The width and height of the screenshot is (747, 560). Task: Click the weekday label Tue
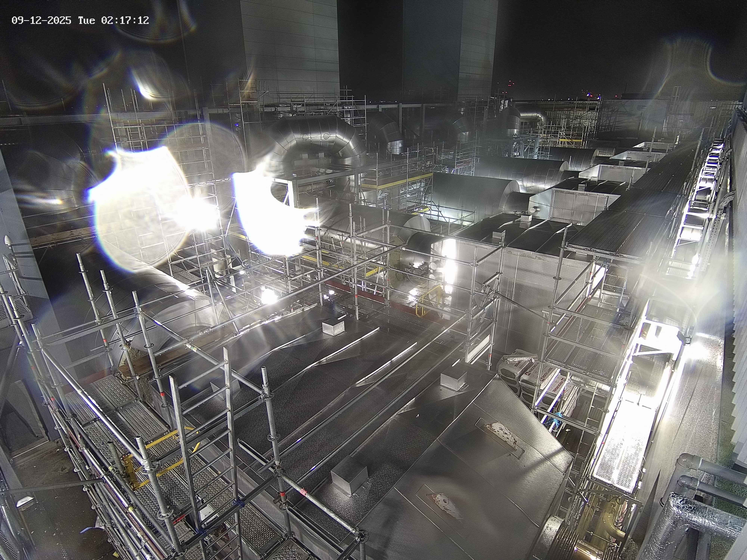[86, 20]
